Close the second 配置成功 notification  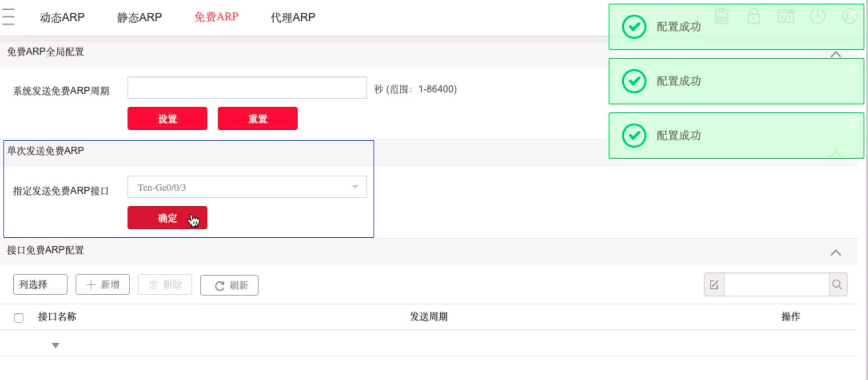coord(853,69)
